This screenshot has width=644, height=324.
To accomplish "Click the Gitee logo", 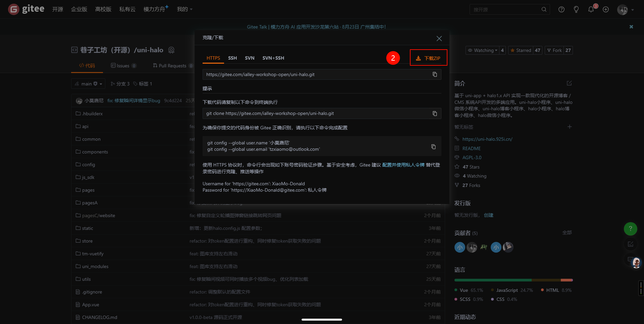I will click(26, 9).
